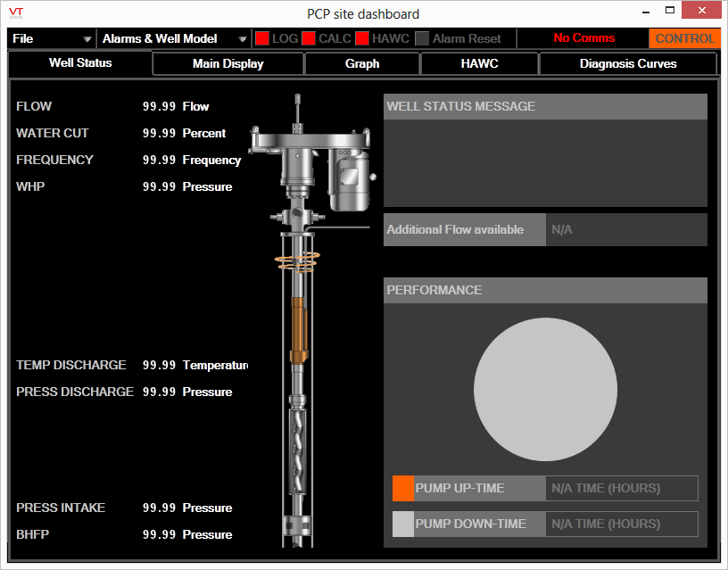Screen dimensions: 728x570
Task: Click the orange rings on the well tubing
Action: click(297, 261)
